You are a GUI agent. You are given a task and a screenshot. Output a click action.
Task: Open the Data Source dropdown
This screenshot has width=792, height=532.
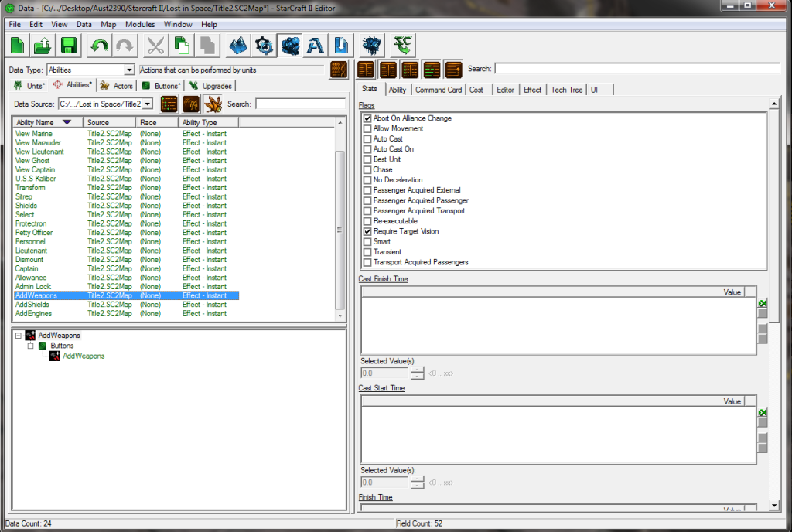click(148, 104)
